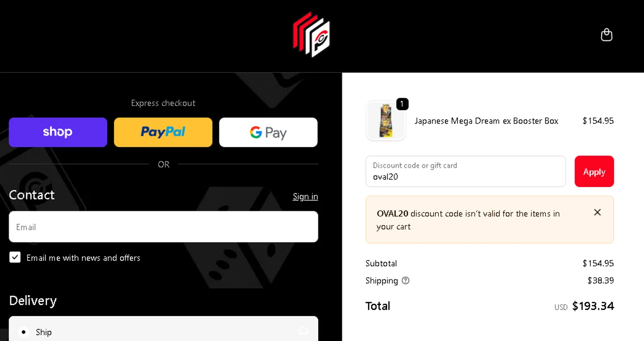This screenshot has width=644, height=341.
Task: Click the delivery truck icon beside Ship
Action: (304, 331)
